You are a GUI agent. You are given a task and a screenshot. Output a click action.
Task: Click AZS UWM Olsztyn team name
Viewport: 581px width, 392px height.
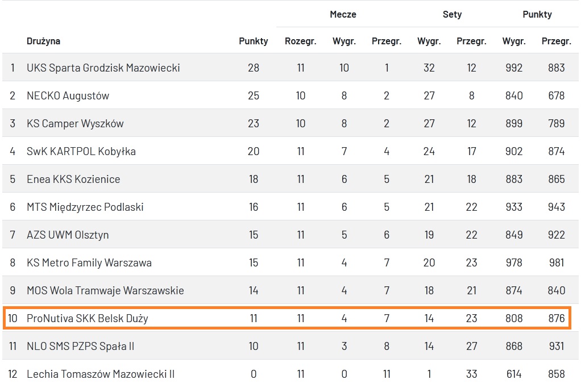(68, 235)
